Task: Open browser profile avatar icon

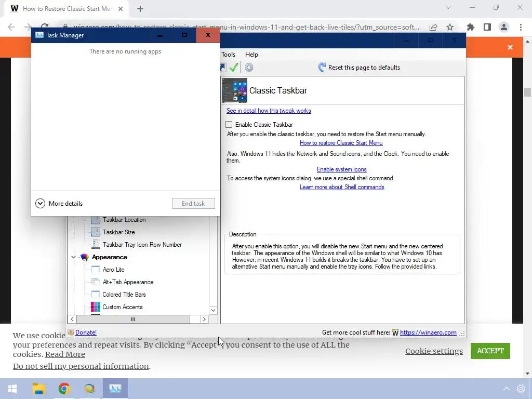Action: tap(504, 27)
